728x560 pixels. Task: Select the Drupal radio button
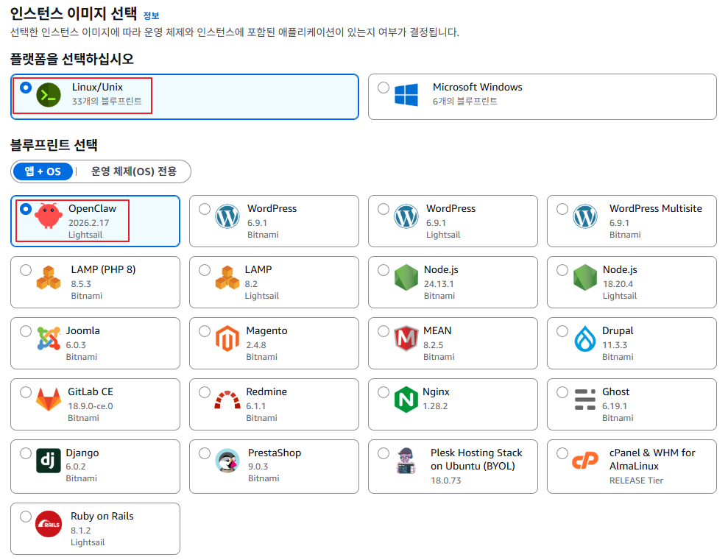(562, 331)
